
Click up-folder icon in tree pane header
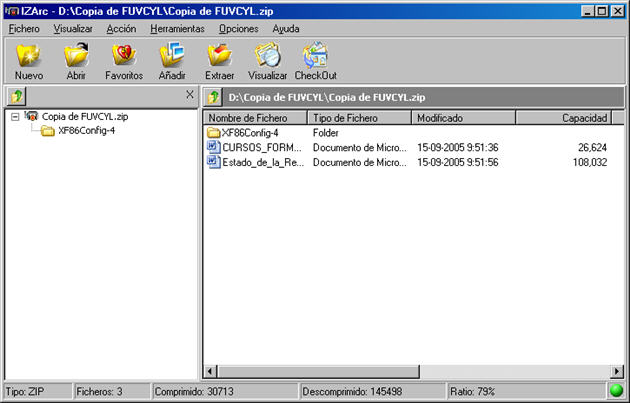pyautogui.click(x=16, y=96)
